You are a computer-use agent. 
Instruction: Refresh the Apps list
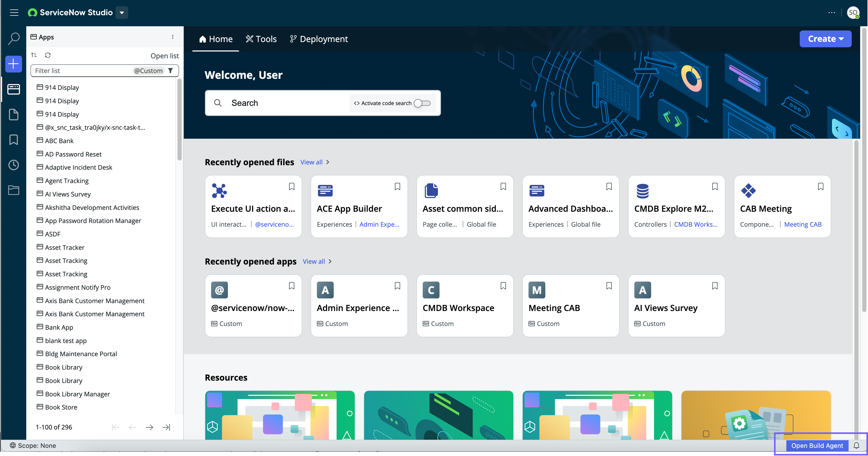pos(48,55)
